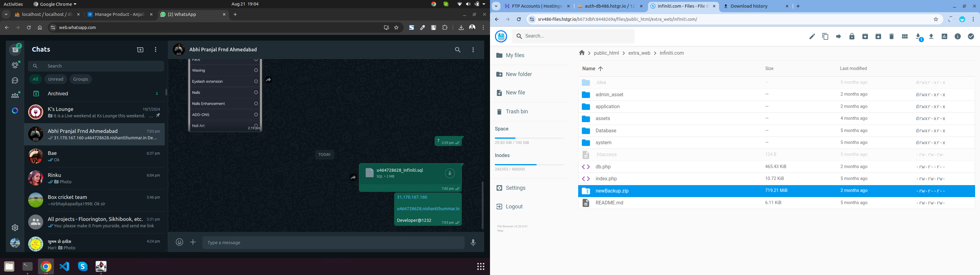Switch to Manage Product browser tab

pyautogui.click(x=119, y=14)
